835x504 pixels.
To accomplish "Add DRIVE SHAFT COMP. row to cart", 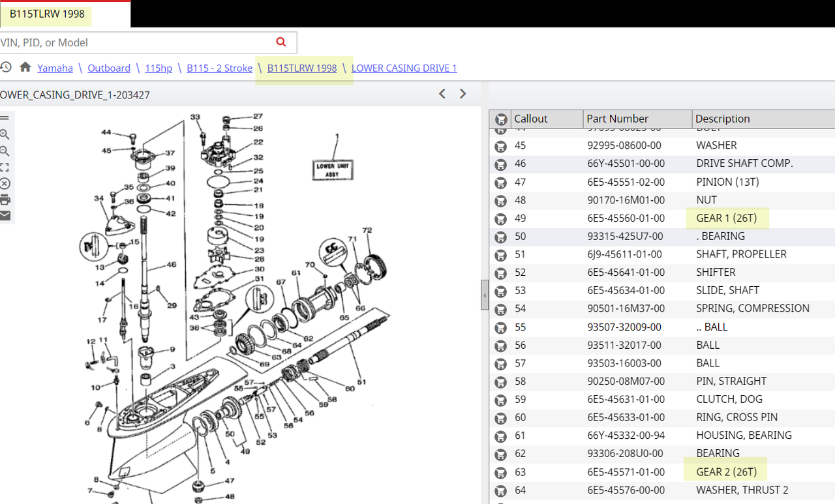I will [500, 164].
